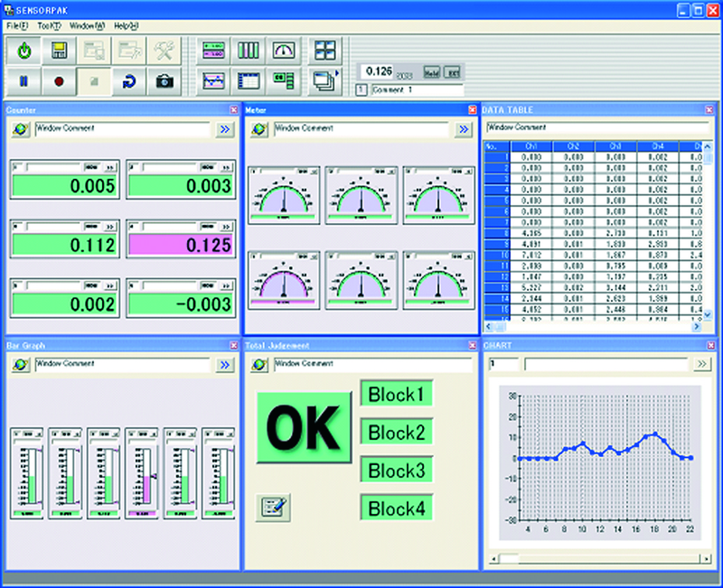Open the Window menu
Image resolution: width=723 pixels, height=588 pixels.
pyautogui.click(x=87, y=25)
